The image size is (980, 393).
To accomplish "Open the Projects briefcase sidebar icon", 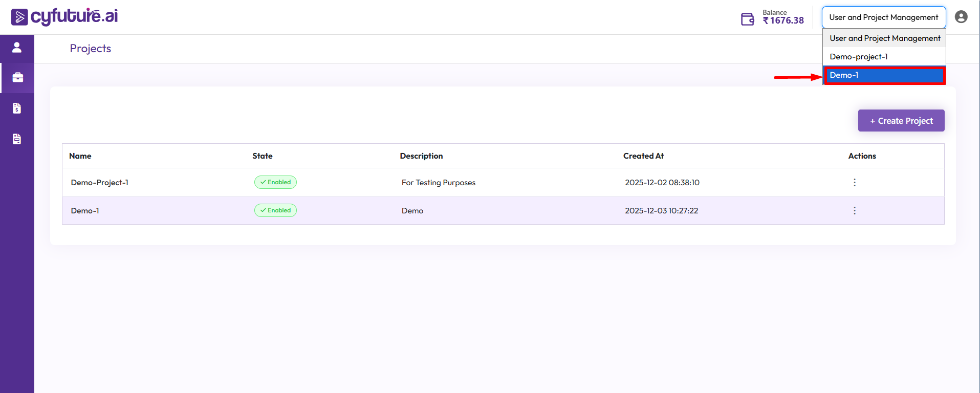I will point(17,77).
